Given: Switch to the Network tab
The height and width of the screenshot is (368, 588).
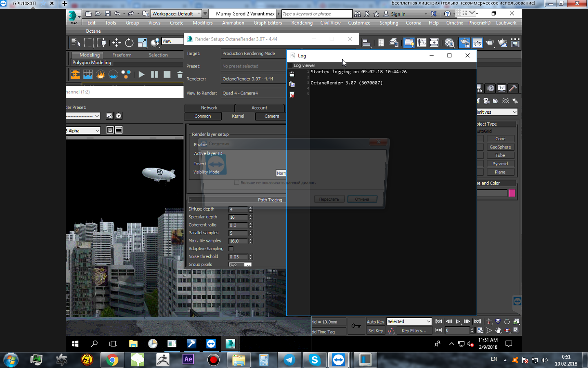Looking at the screenshot, I should 209,108.
